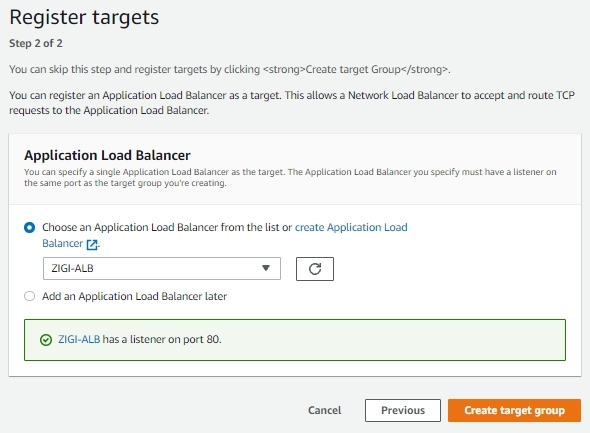
Task: Open the ZIGI-ALB link in listener message
Action: (x=79, y=339)
